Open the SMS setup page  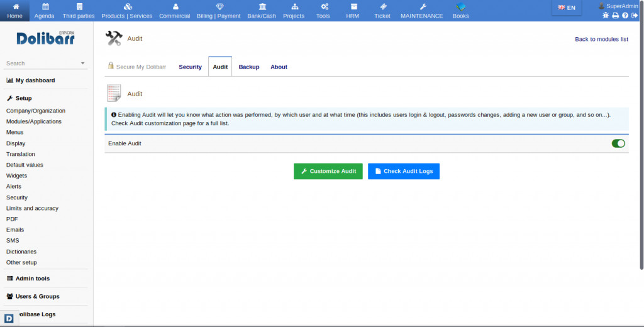[13, 240]
